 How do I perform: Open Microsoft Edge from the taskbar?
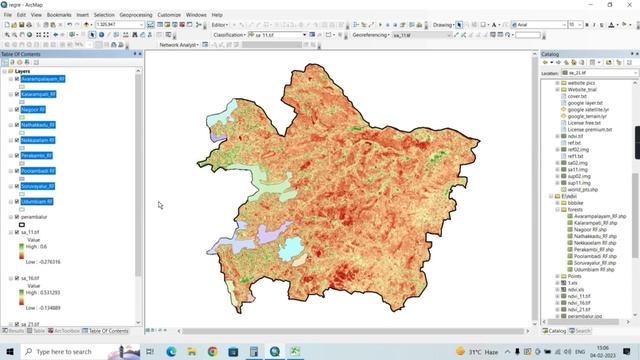coord(171,351)
